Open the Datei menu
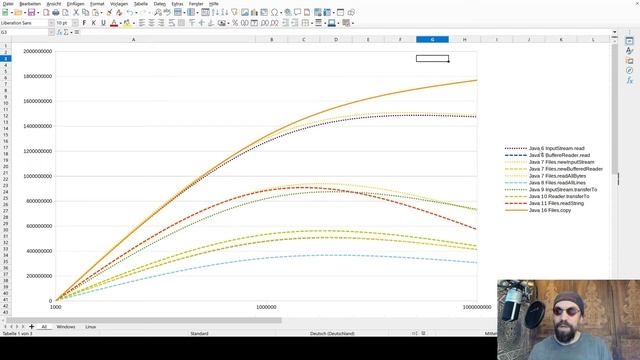The width and height of the screenshot is (640, 360). [x=8, y=4]
